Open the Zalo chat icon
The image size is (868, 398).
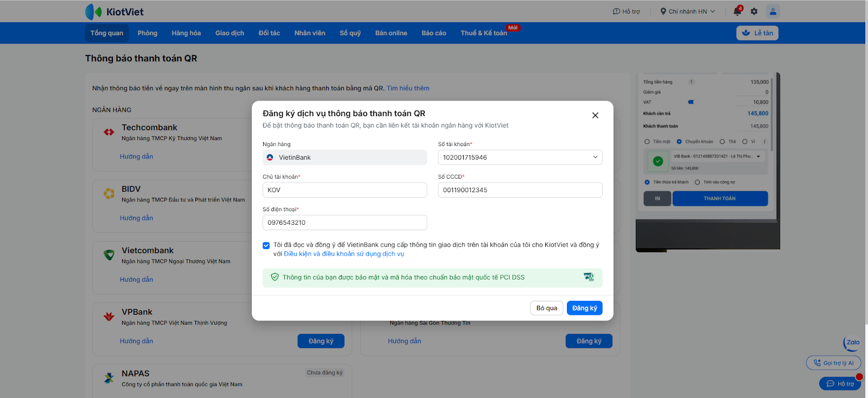tap(852, 343)
